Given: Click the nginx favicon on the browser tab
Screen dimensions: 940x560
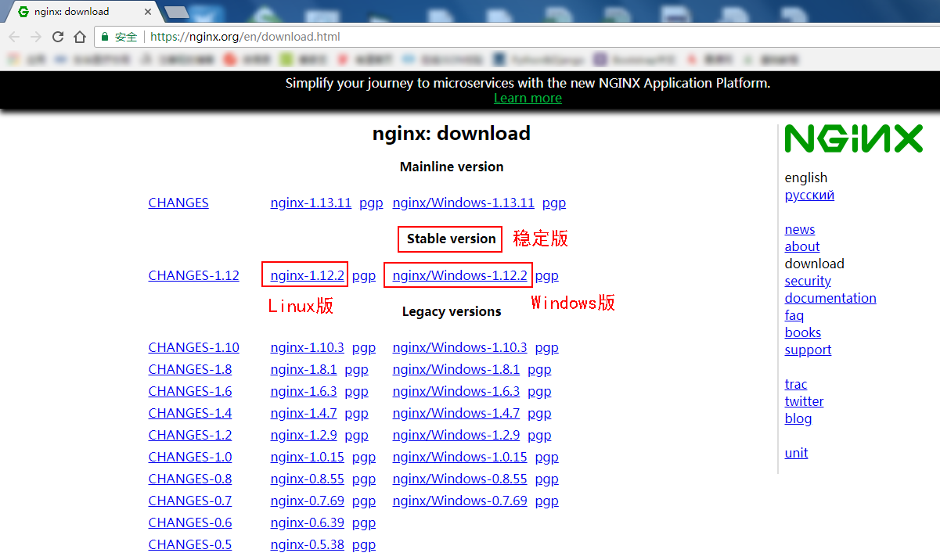Looking at the screenshot, I should tap(23, 11).
